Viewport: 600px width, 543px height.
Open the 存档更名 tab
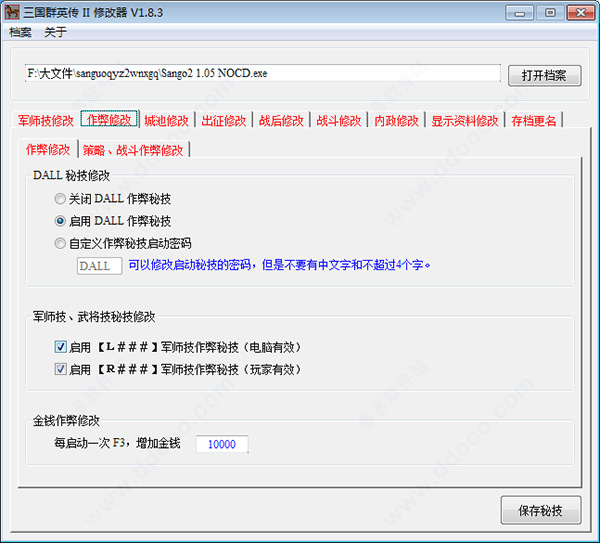point(534,121)
